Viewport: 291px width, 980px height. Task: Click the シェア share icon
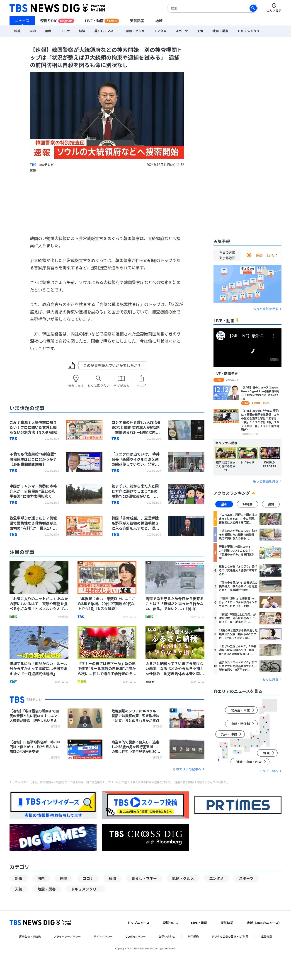pos(141,378)
